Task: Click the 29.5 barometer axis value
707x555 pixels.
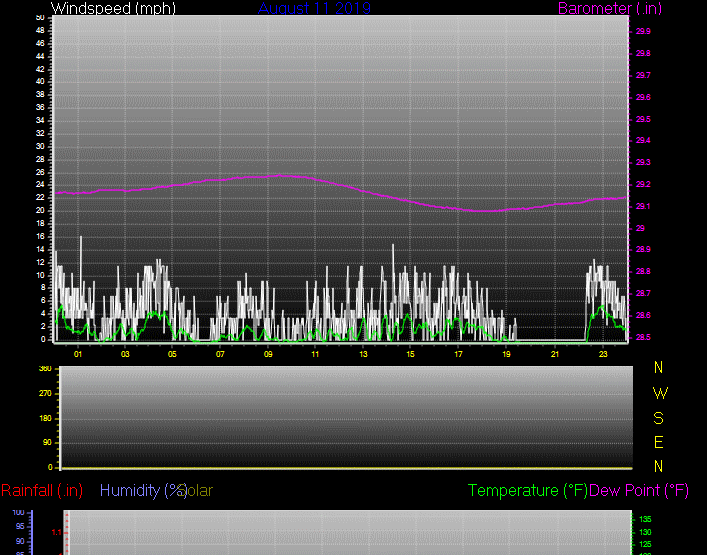Action: tap(643, 119)
